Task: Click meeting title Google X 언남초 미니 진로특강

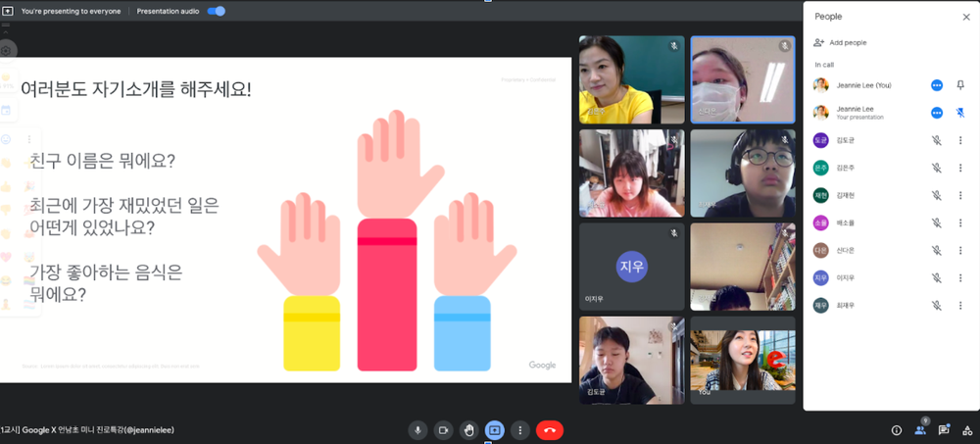Action: [x=87, y=430]
